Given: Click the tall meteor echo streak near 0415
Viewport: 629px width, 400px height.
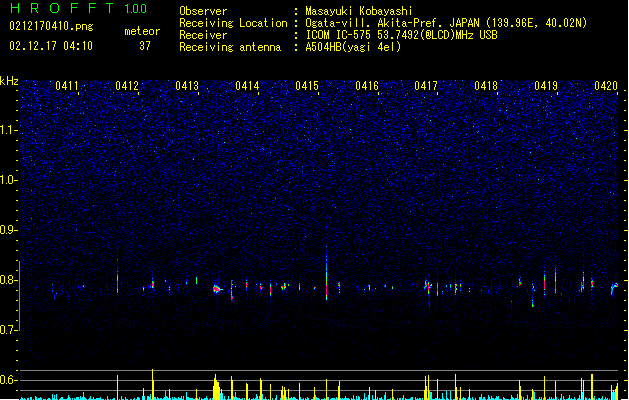Looking at the screenshot, I should [x=327, y=273].
